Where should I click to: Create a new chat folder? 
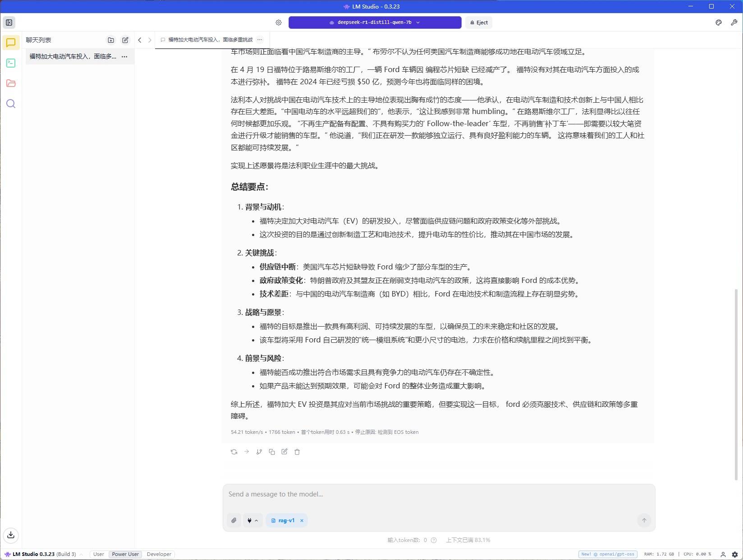(x=111, y=40)
